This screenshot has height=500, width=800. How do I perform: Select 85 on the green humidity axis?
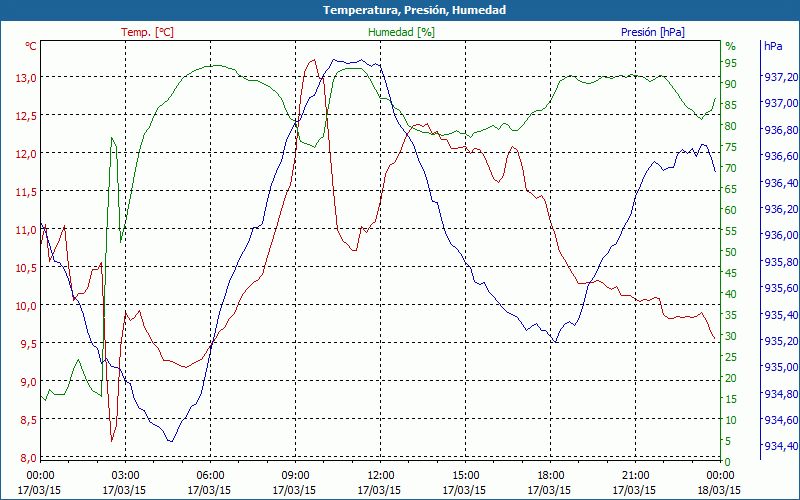[x=731, y=105]
